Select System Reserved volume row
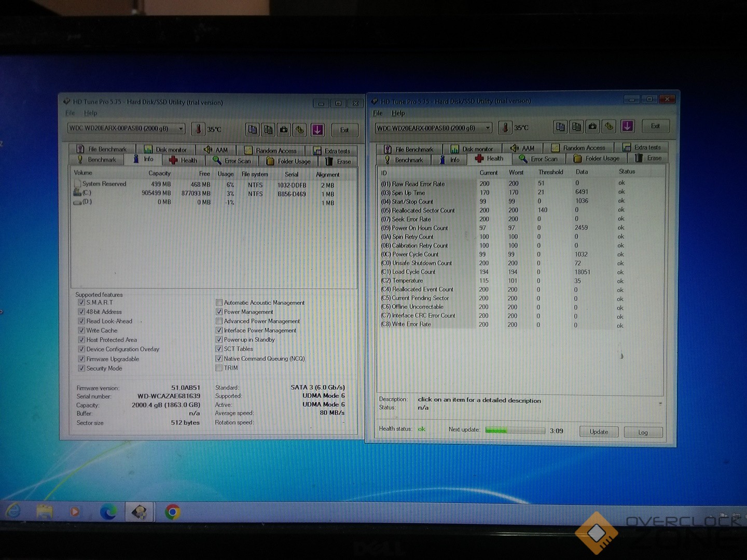Screen dimensions: 747x560 pos(213,184)
